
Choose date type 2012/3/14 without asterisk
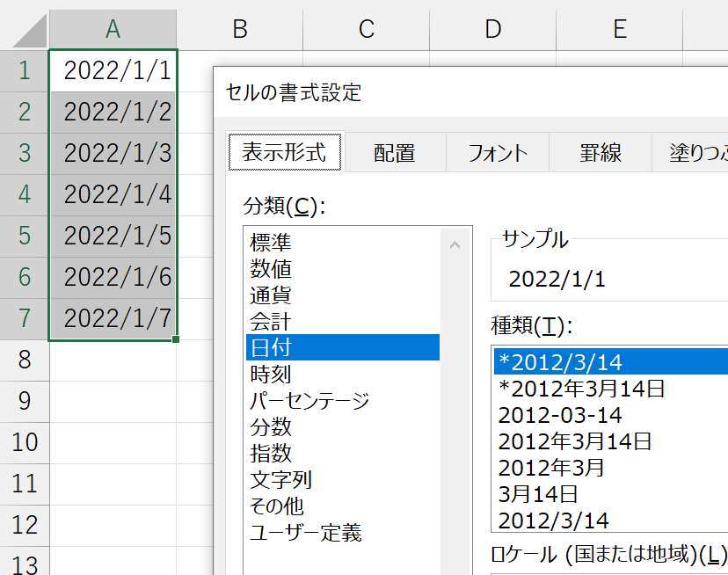tap(610, 520)
